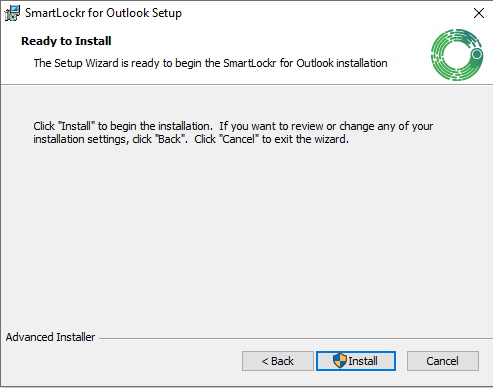Image resolution: width=493 pixels, height=388 pixels.
Task: Open the setup icon in the title bar
Action: click(12, 13)
